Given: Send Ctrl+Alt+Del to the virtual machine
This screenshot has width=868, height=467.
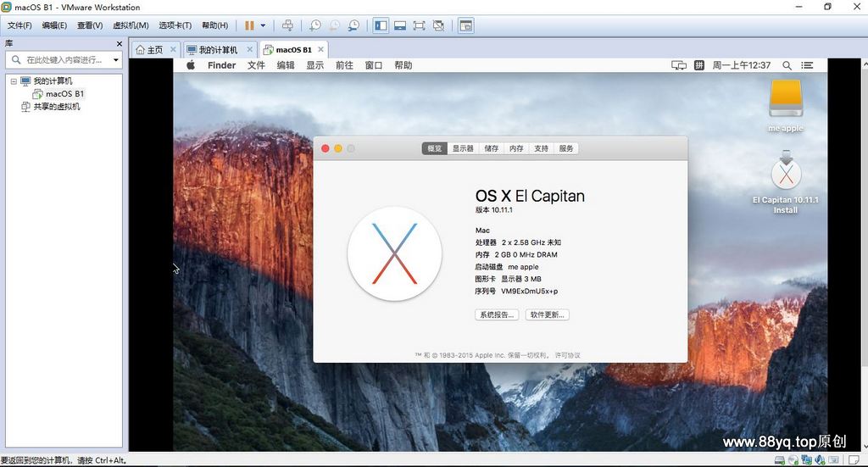Looking at the screenshot, I should (x=287, y=25).
